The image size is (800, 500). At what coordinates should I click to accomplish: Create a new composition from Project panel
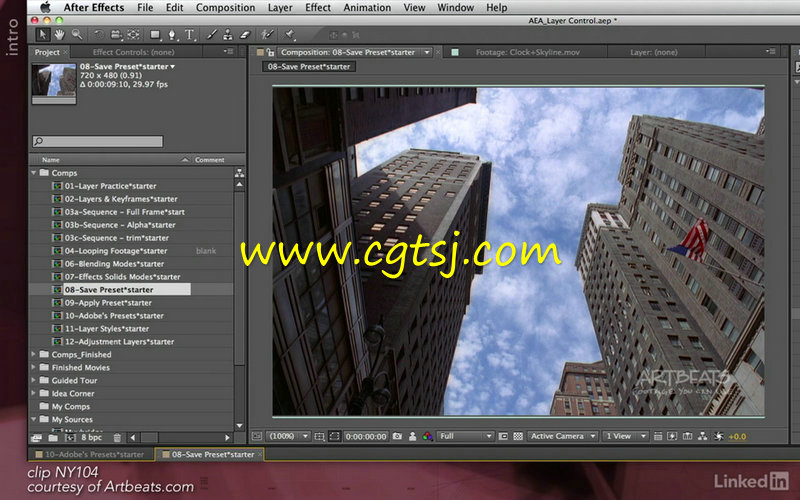tap(70, 437)
